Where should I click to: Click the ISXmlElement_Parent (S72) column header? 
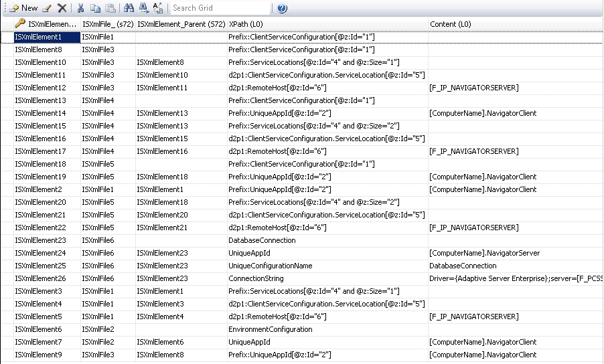tap(180, 24)
